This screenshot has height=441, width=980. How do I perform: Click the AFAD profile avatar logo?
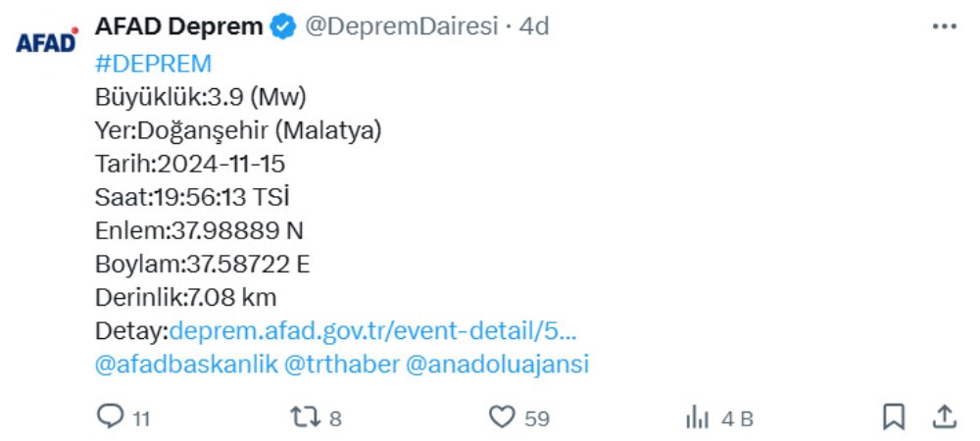point(46,43)
